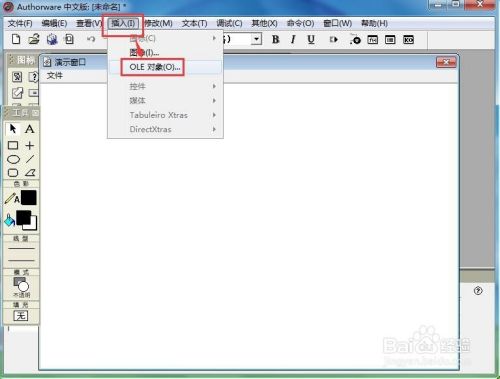Open the Control Panel toolbar icon

(355, 40)
